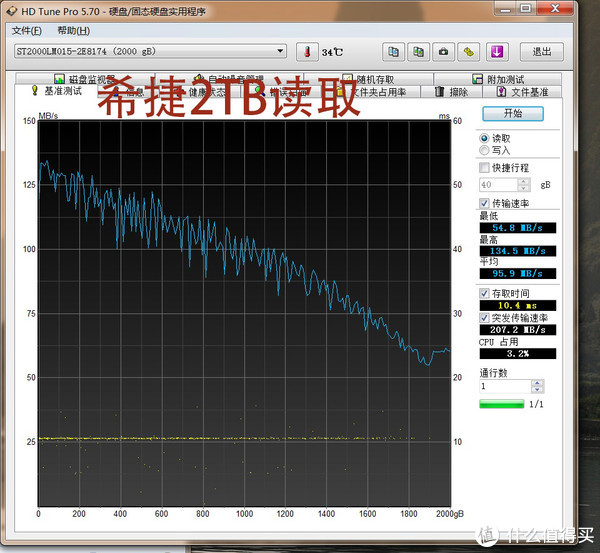Viewport: 600px width, 553px height.
Task: Switch to the 擦除 tab
Action: pos(452,92)
